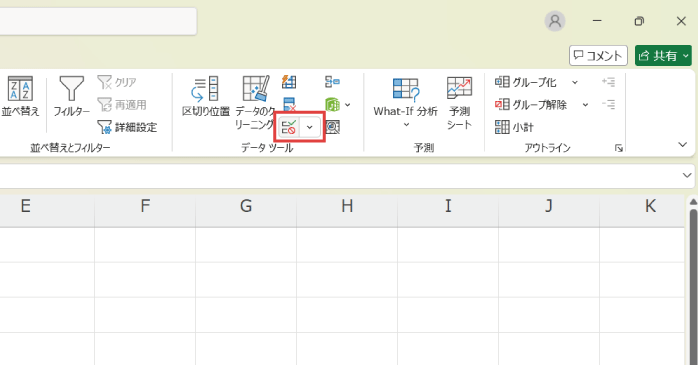Image resolution: width=698 pixels, height=365 pixels.
Task: Minimize the Excel window
Action: coord(597,21)
